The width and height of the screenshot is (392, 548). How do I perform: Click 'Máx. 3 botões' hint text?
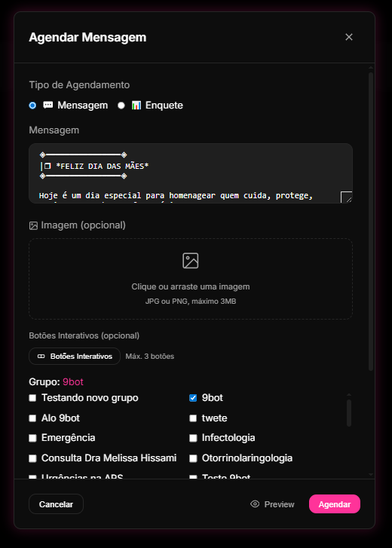(149, 357)
